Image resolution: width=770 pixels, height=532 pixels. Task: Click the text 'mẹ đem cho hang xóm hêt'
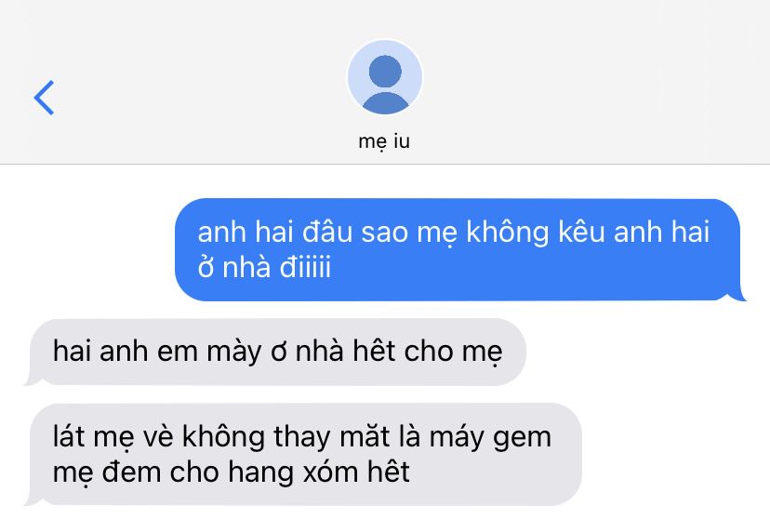231,472
